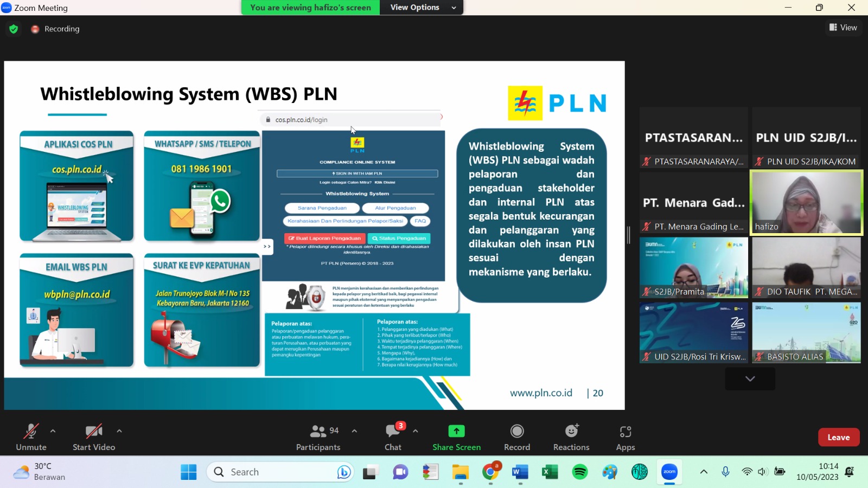
Task: Click the colorful document app on taskbar
Action: coord(430,472)
